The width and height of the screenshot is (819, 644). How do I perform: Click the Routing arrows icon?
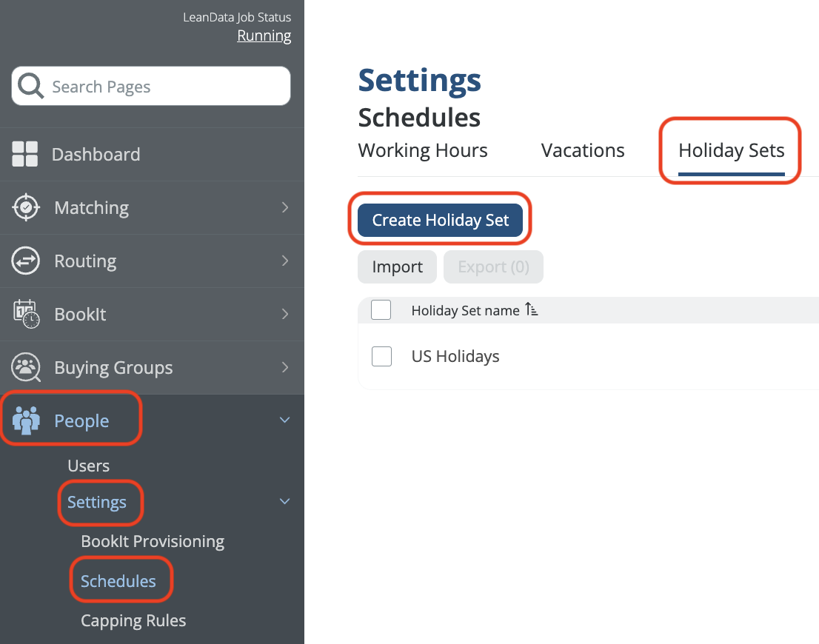coord(26,261)
